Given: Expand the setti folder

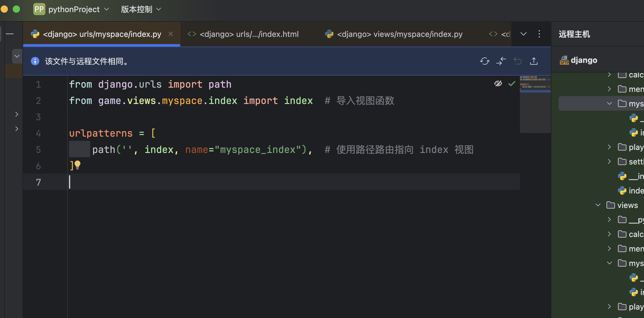Looking at the screenshot, I should tap(609, 161).
